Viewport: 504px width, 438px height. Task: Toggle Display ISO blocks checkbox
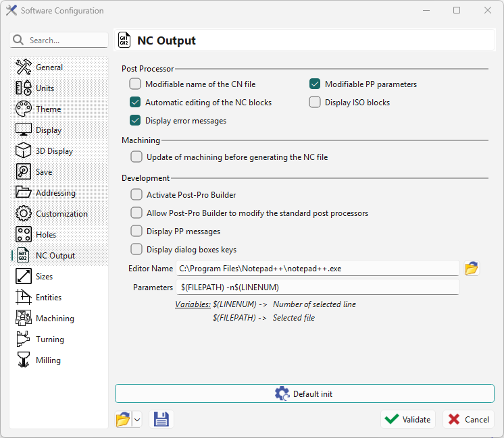coord(315,103)
